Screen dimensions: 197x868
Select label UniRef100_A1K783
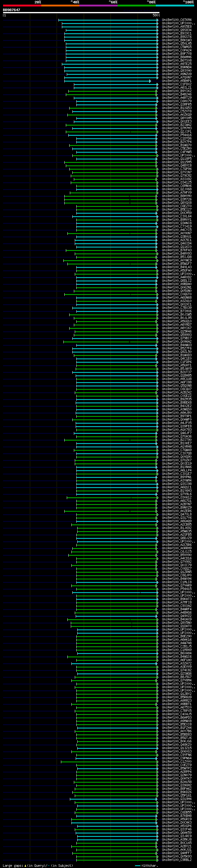click(176, 430)
